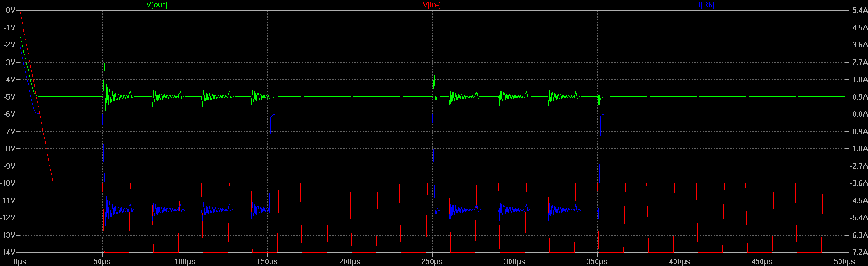The image size is (868, 266).
Task: Click the 100µs time axis label
Action: pyautogui.click(x=185, y=261)
